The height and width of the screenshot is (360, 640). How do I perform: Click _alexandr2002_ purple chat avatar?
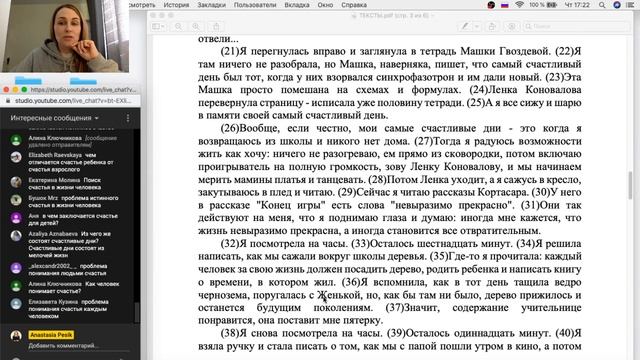coord(16,268)
